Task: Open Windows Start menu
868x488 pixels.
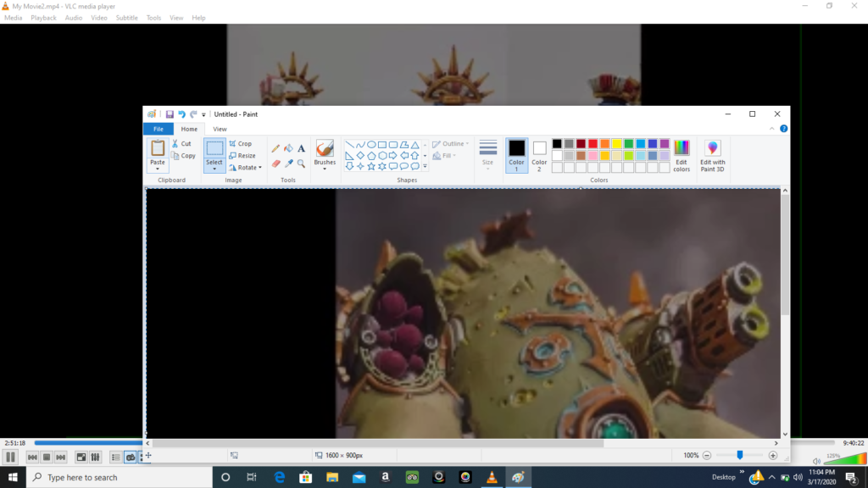Action: 13,477
